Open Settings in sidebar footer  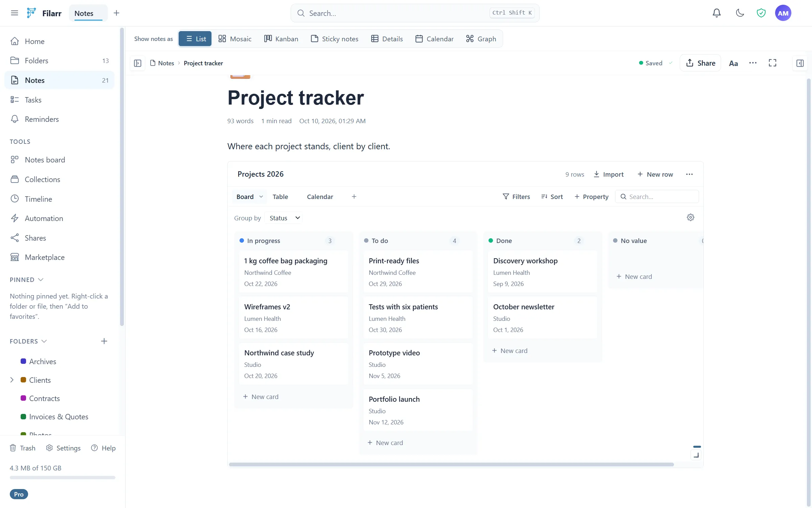(63, 448)
